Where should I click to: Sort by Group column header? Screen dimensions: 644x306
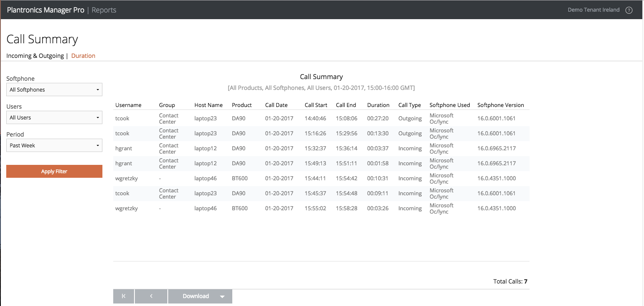tap(167, 105)
